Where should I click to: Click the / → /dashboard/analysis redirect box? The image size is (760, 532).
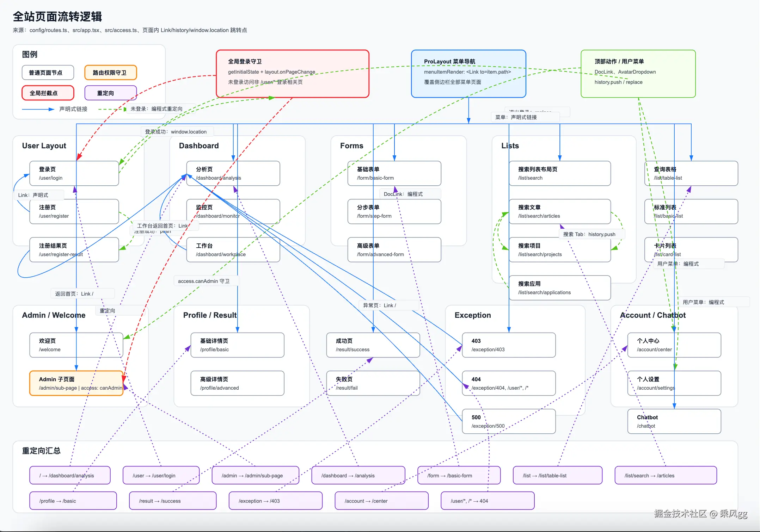[70, 475]
